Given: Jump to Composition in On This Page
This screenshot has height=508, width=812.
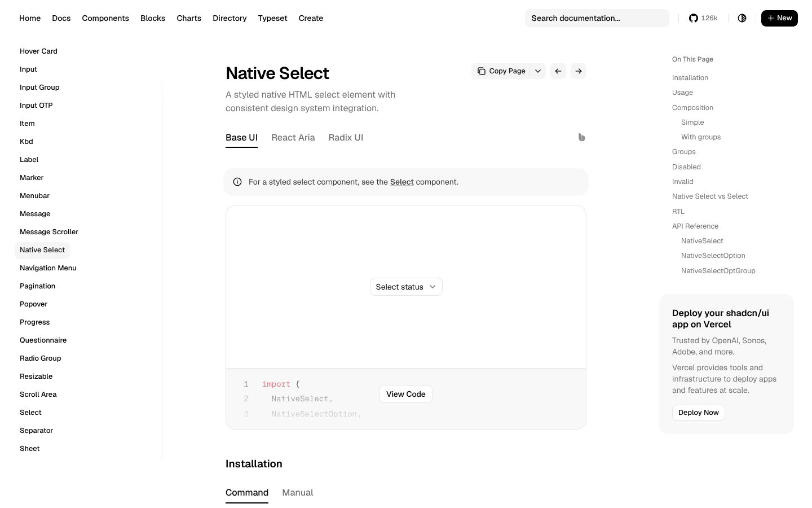Looking at the screenshot, I should tap(692, 108).
